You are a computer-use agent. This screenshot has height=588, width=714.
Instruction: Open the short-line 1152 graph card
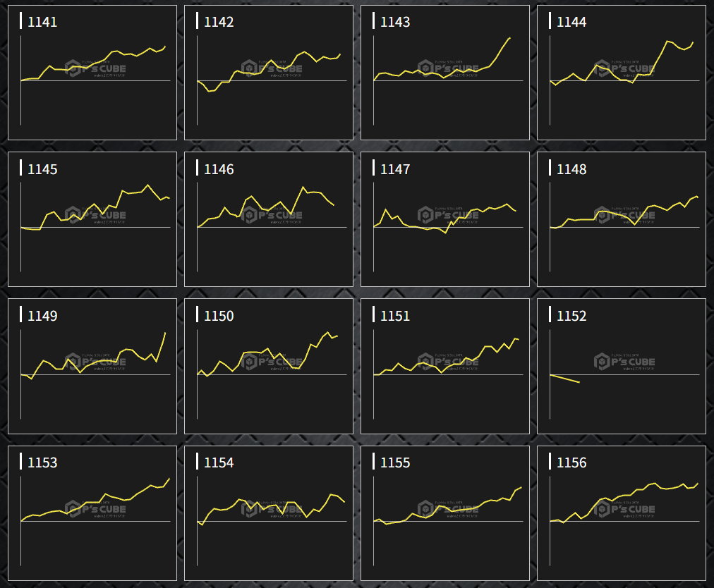coord(622,367)
